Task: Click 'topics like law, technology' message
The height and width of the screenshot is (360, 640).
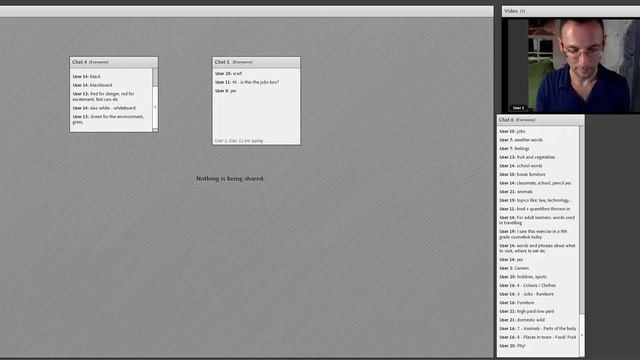Action: tap(536, 200)
